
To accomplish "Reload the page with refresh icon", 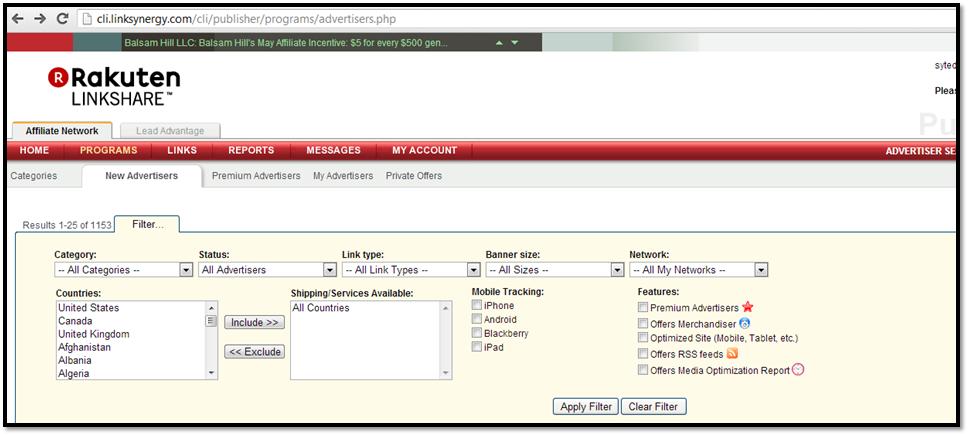I will click(x=63, y=19).
